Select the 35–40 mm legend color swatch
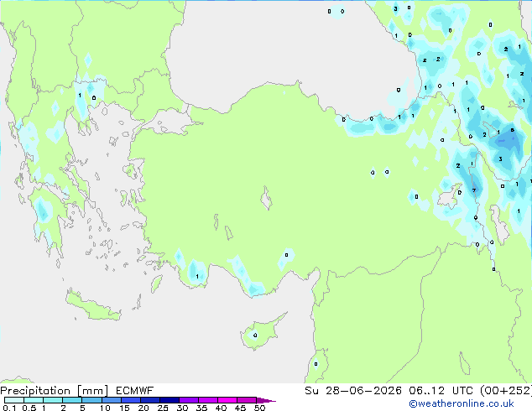Screen dimensions: 532x411 (207, 400)
